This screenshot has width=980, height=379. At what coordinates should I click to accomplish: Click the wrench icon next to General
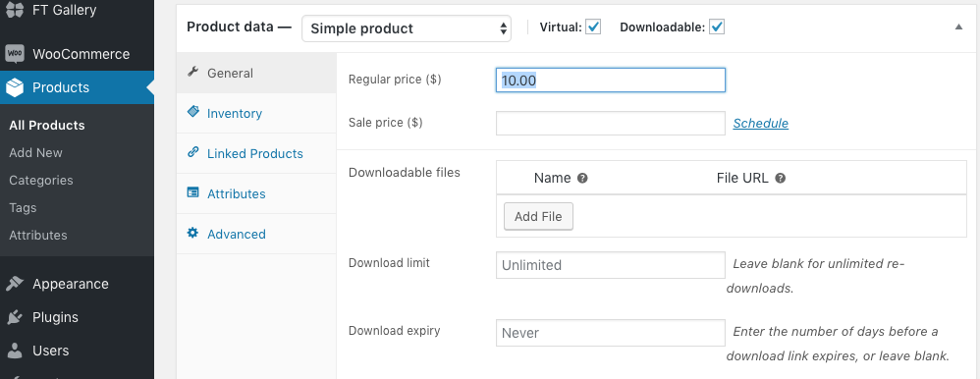pos(193,73)
